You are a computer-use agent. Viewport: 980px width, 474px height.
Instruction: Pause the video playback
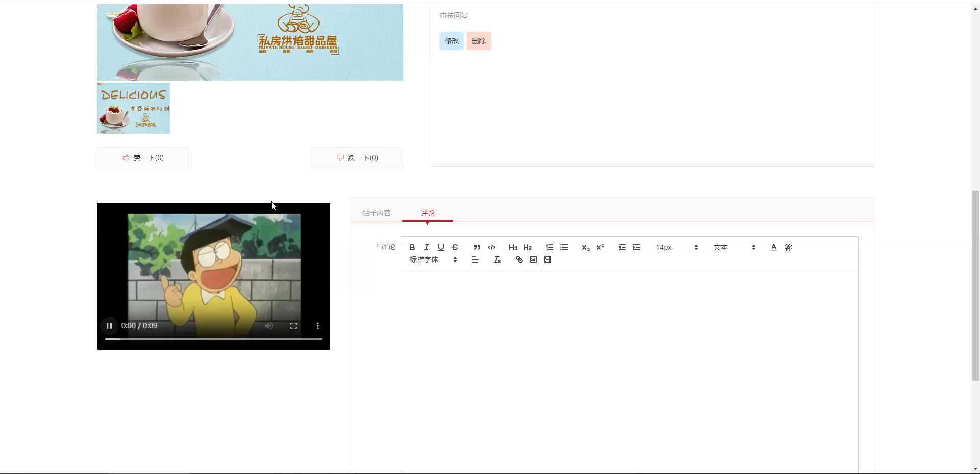click(x=109, y=326)
